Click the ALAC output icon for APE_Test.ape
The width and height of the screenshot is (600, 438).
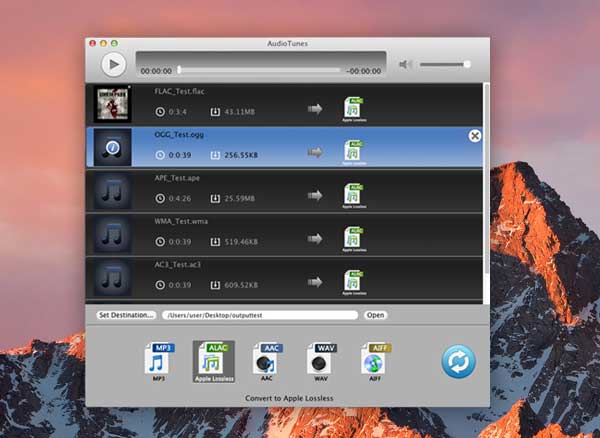pos(354,195)
